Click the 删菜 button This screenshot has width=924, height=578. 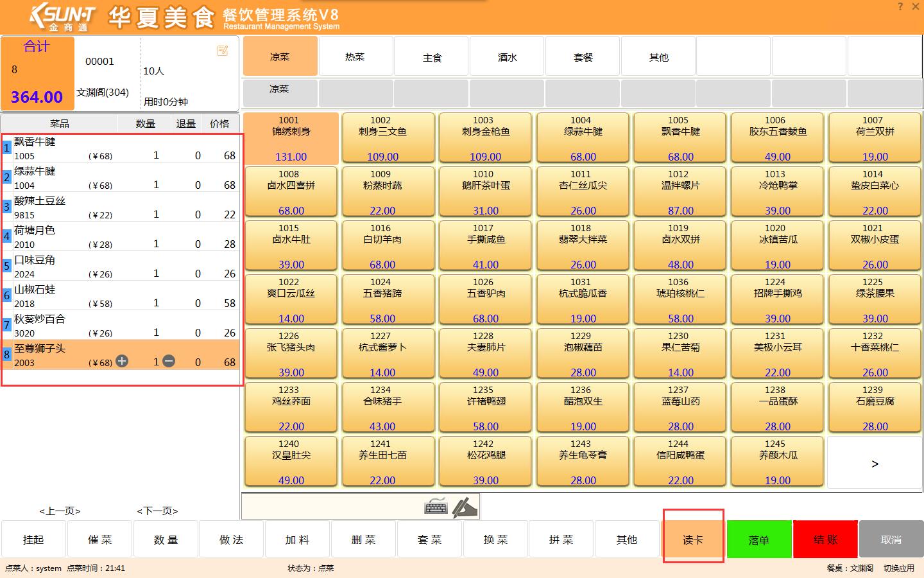point(363,539)
